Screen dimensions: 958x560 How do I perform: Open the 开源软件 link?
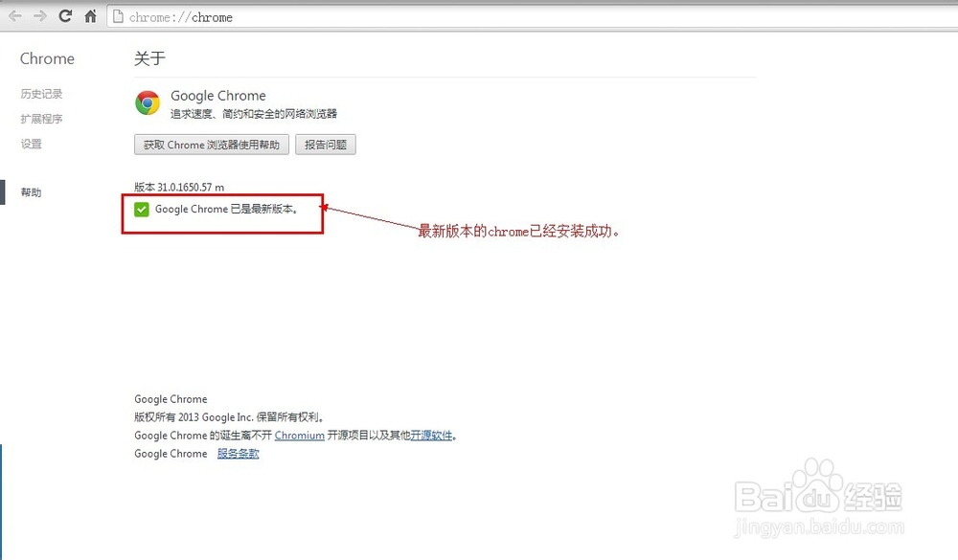pos(431,436)
